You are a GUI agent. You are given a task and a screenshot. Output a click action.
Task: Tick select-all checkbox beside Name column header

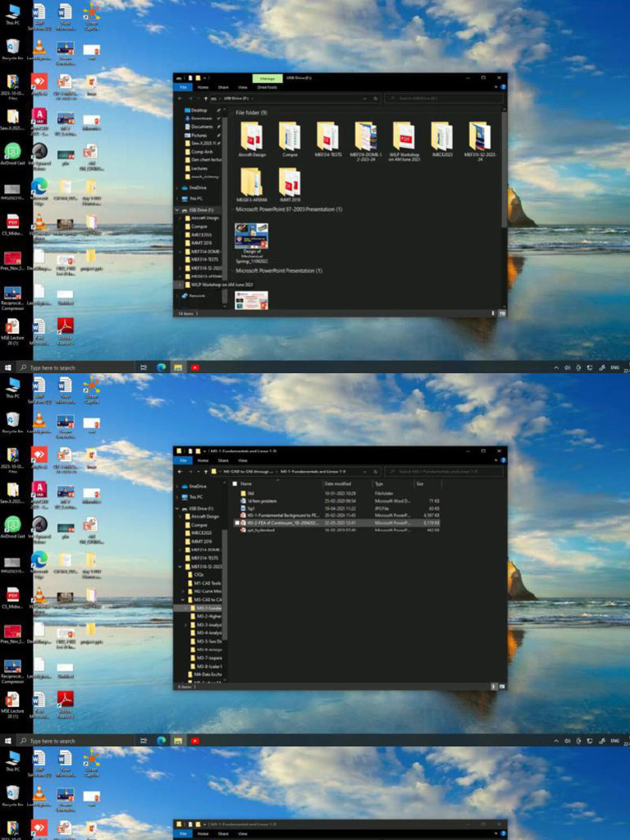tap(235, 484)
